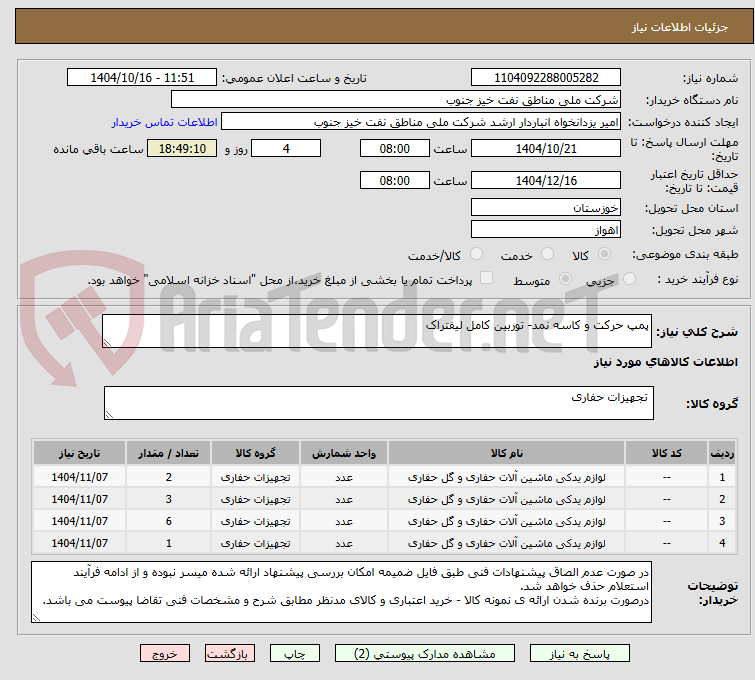The width and height of the screenshot is (755, 680).
Task: Click the price validity date 1404/12/16
Action: [546, 181]
